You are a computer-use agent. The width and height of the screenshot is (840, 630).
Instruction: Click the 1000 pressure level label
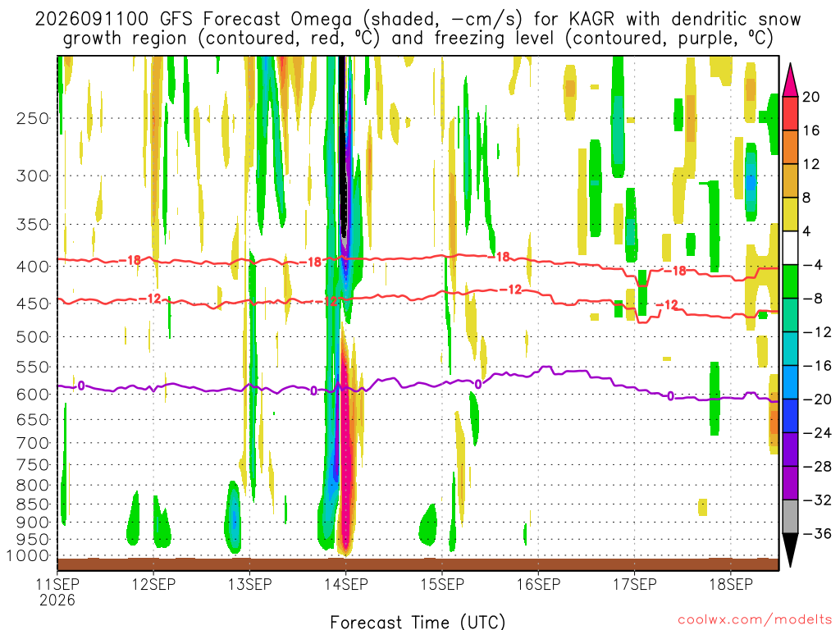[x=28, y=556]
